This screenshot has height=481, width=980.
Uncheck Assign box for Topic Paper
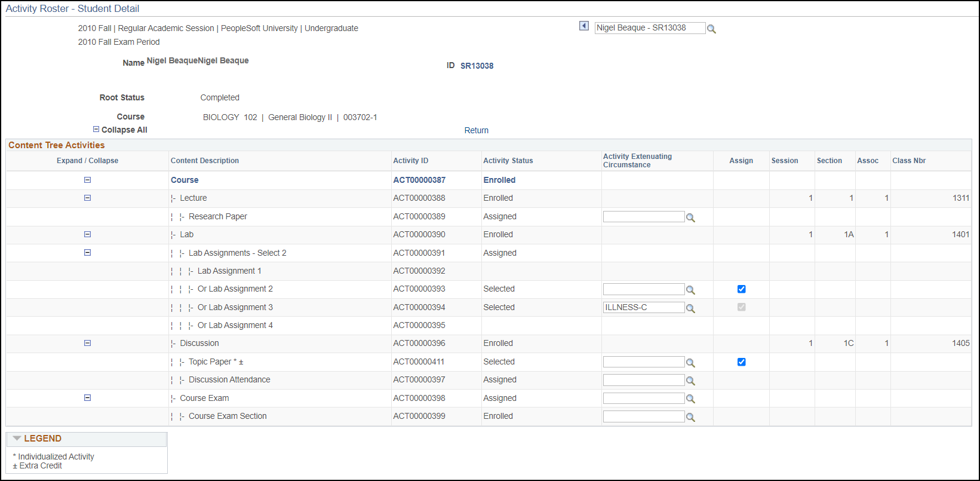(741, 361)
